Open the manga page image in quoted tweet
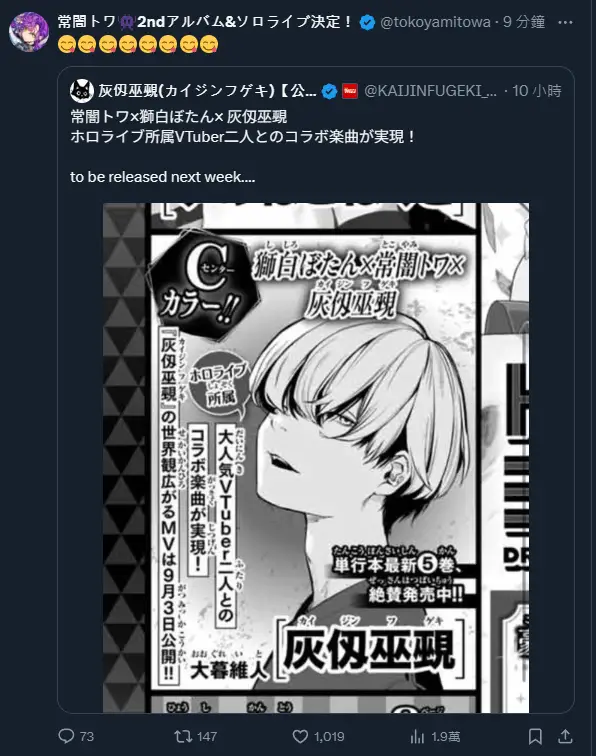Screen dimensions: 596x756 click(x=316, y=458)
